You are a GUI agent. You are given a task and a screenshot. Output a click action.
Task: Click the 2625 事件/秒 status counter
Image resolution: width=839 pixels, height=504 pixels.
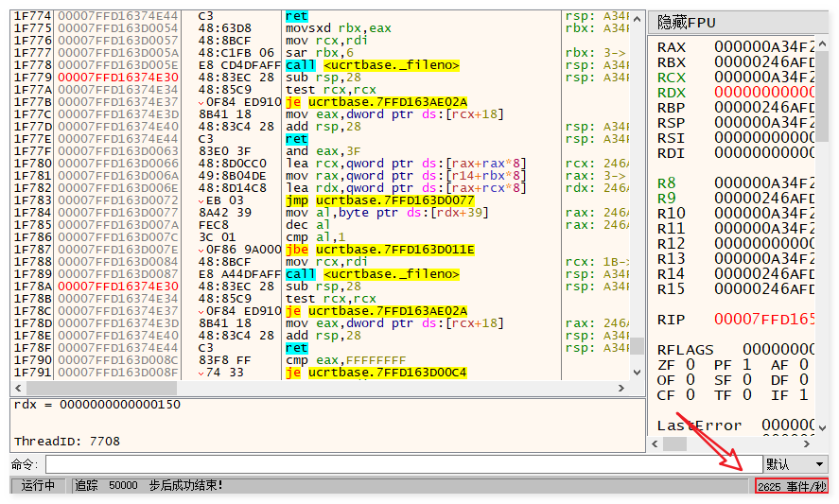tap(792, 485)
